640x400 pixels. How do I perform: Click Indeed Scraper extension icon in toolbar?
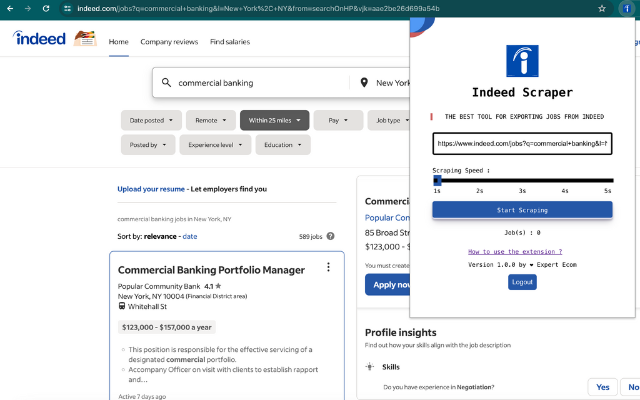[627, 8]
